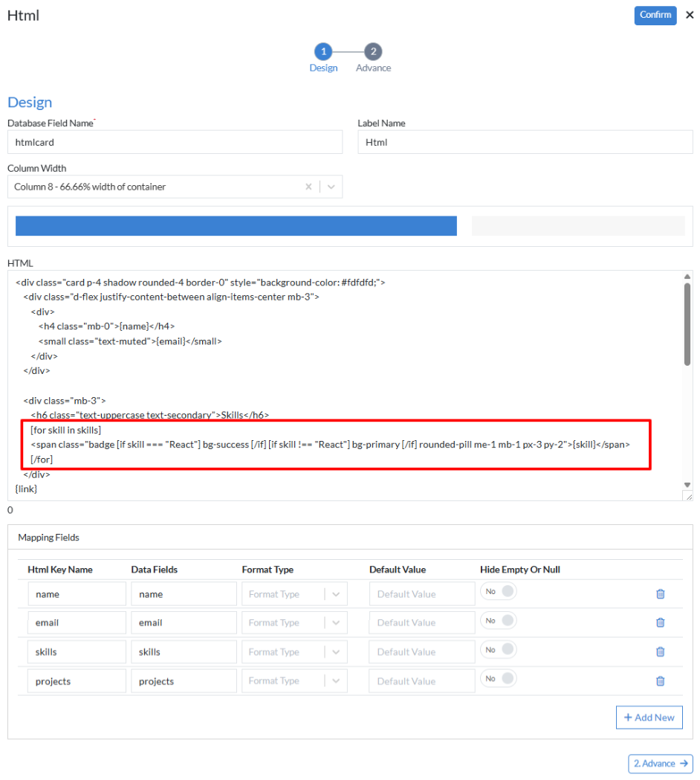
Task: Click the Database Field Name input
Action: click(x=175, y=142)
